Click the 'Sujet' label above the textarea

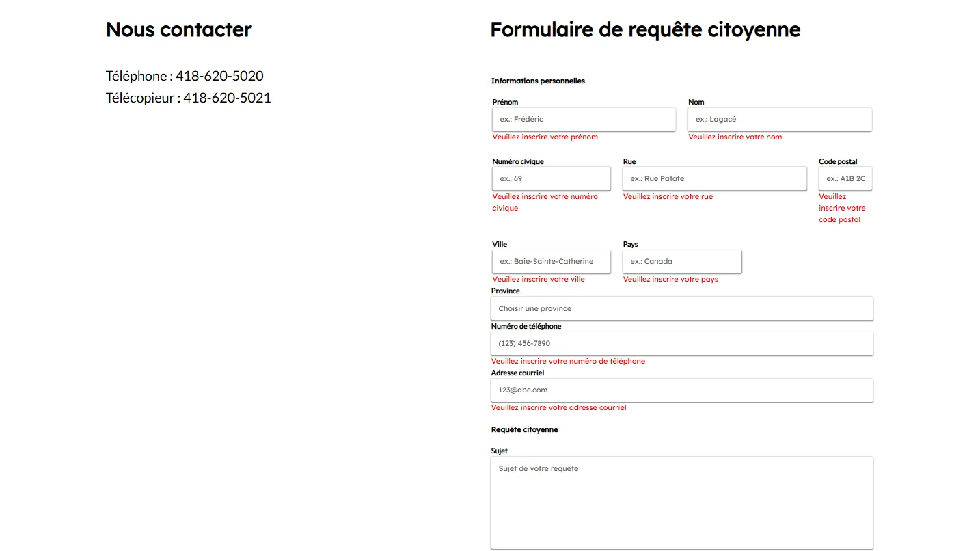coord(500,451)
